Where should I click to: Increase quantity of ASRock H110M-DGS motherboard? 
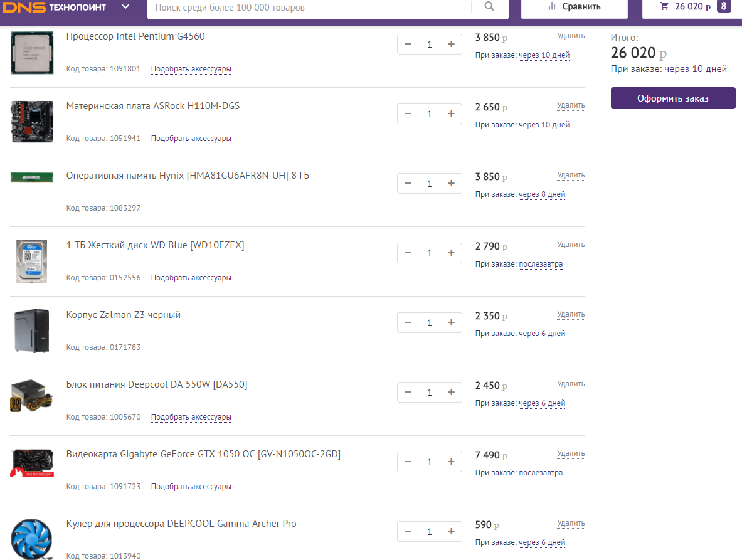(x=451, y=114)
